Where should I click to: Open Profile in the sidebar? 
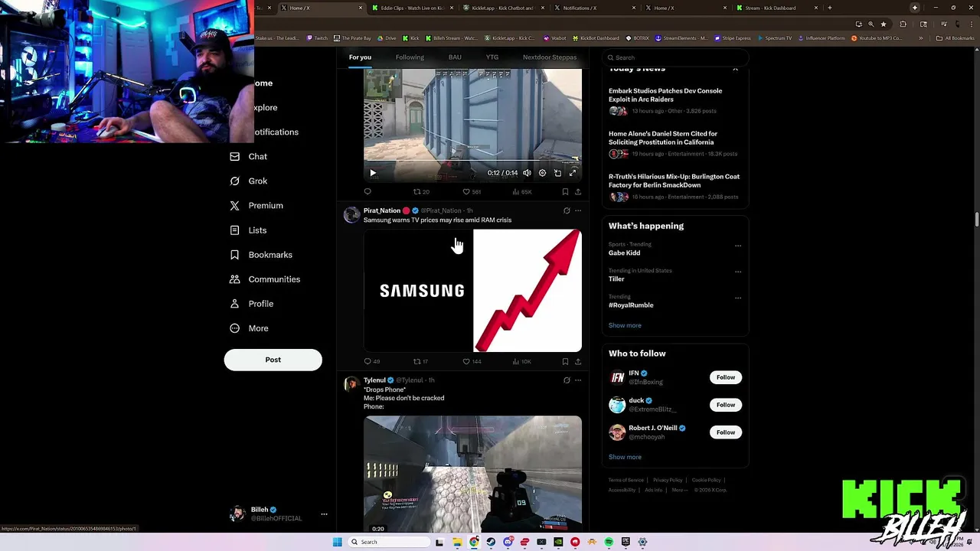pos(252,304)
